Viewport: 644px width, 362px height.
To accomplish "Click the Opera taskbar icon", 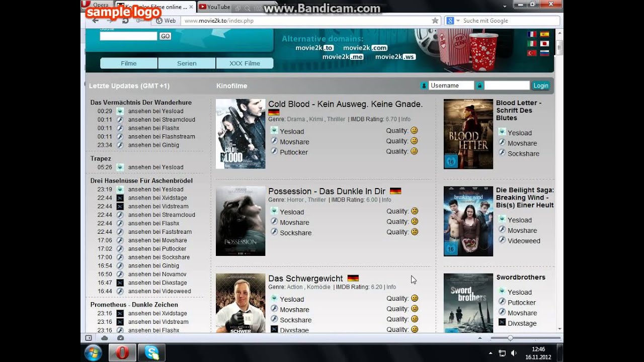I will (x=122, y=352).
